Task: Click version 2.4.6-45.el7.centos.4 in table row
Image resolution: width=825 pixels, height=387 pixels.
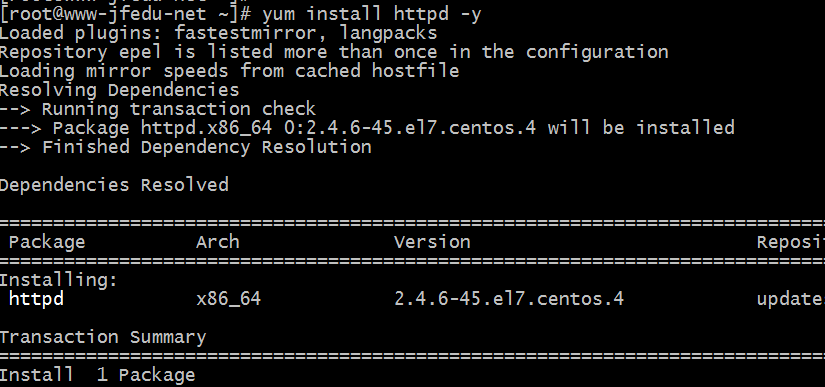Action: 509,299
